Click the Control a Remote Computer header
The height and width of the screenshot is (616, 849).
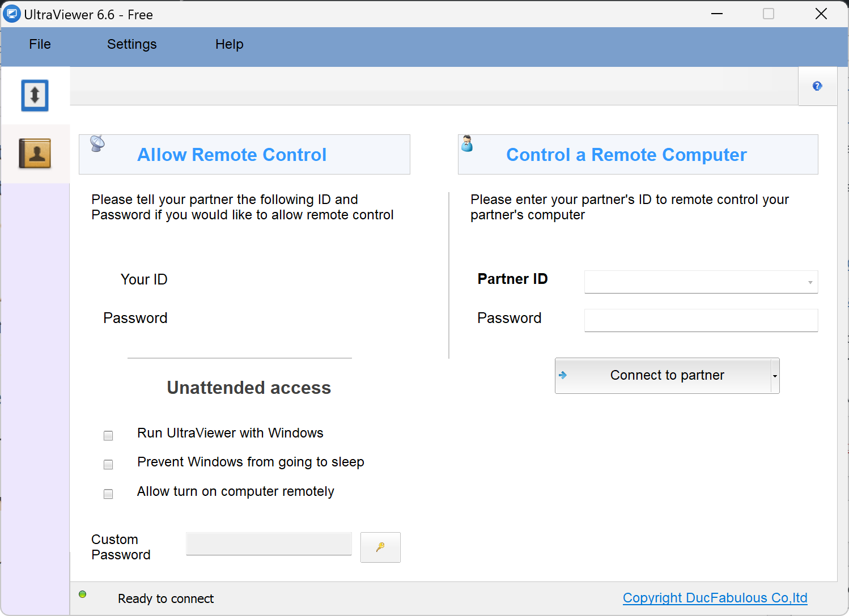click(x=638, y=154)
